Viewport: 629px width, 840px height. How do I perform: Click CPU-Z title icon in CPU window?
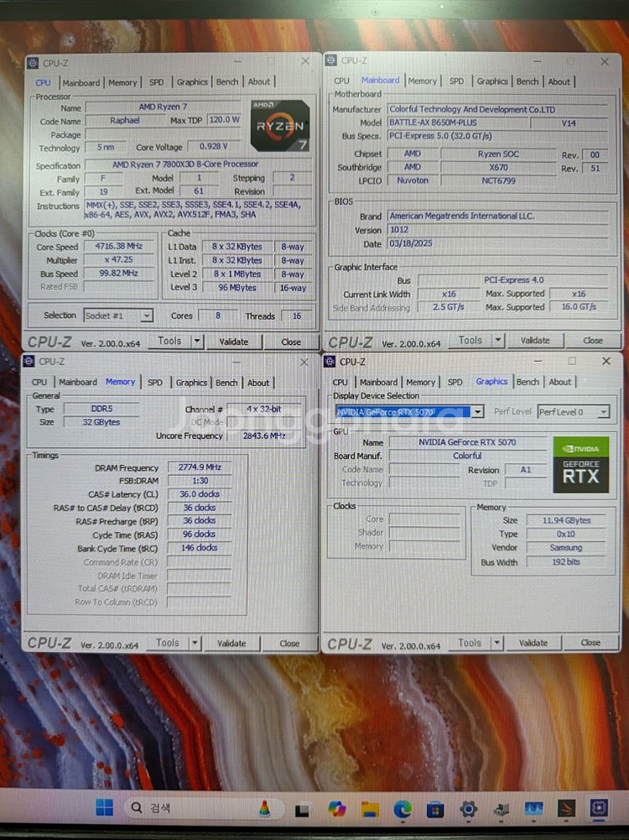click(x=33, y=63)
